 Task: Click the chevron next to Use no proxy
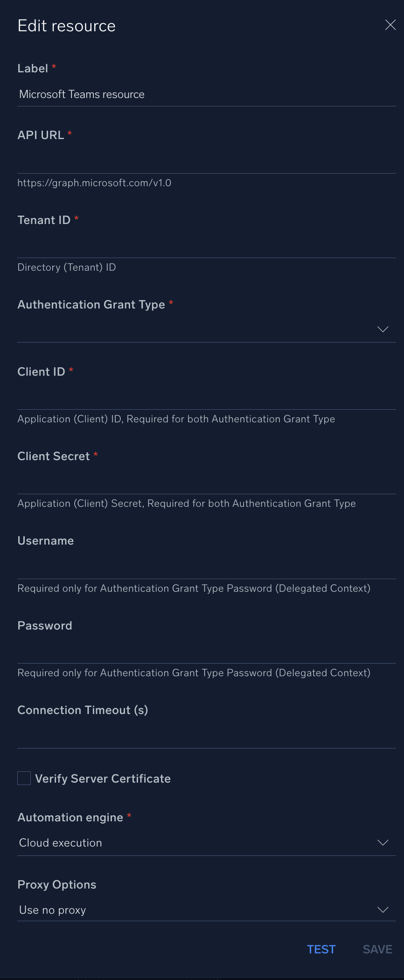[x=383, y=909]
